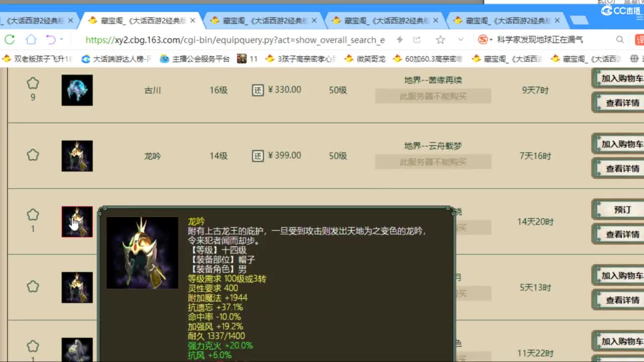Open the 古川 armor thumbnail
Screen dimensions: 644x362
pos(77,90)
